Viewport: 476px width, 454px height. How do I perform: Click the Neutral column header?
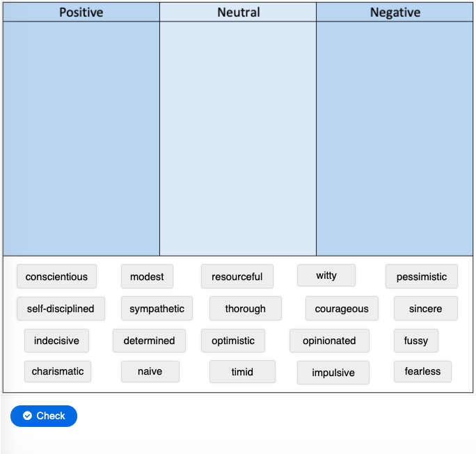pos(238,12)
